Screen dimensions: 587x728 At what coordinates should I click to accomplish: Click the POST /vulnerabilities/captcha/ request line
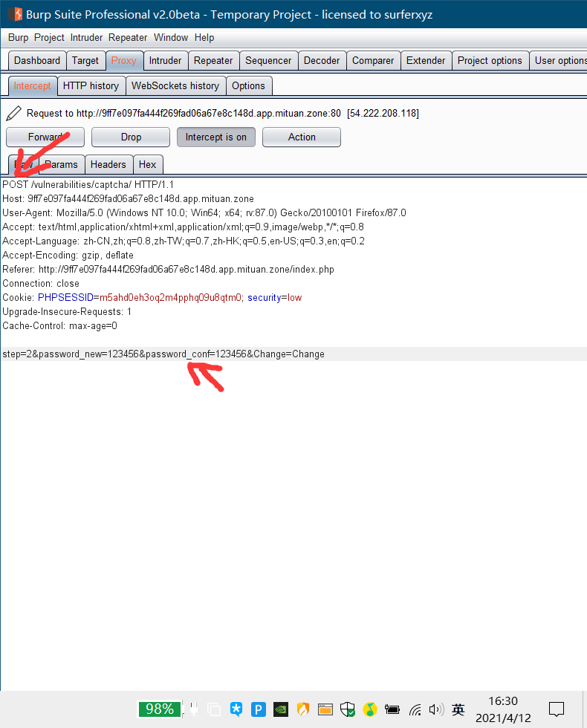pos(88,184)
